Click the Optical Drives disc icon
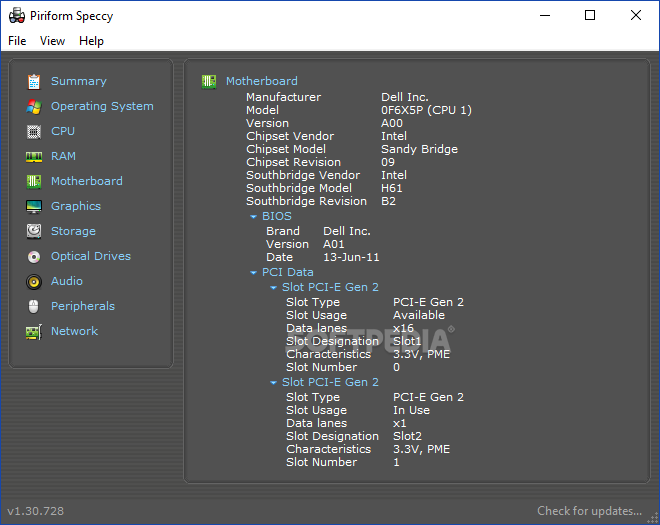This screenshot has width=660, height=525. tap(34, 256)
